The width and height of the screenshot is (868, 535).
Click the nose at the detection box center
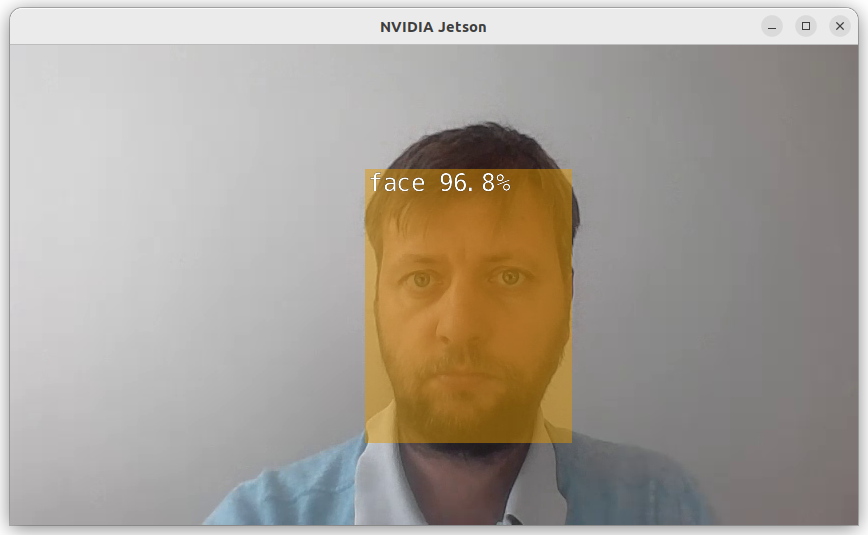[x=466, y=318]
